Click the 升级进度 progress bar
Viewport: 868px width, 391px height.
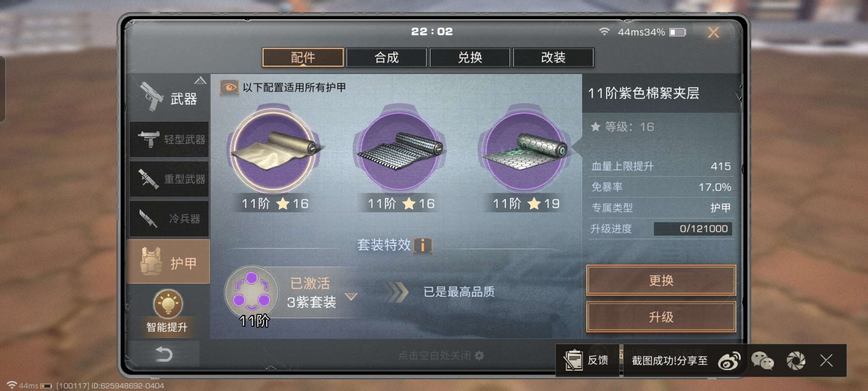click(693, 229)
